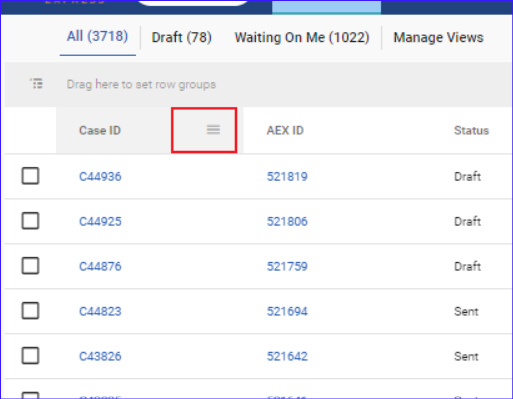Open case link C44823

[100, 311]
